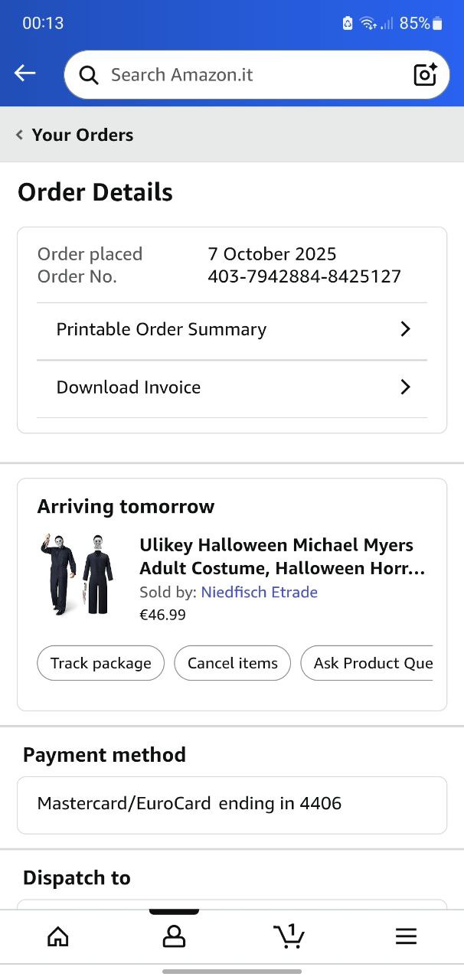This screenshot has width=464, height=980.
Task: Select the Download Invoice row
Action: point(232,389)
